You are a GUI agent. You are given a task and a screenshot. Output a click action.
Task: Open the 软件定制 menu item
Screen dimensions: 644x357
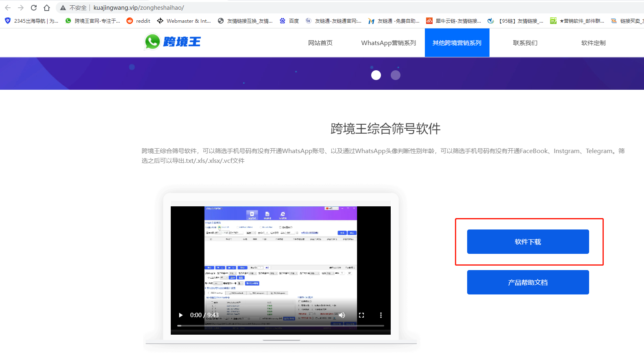(x=594, y=43)
